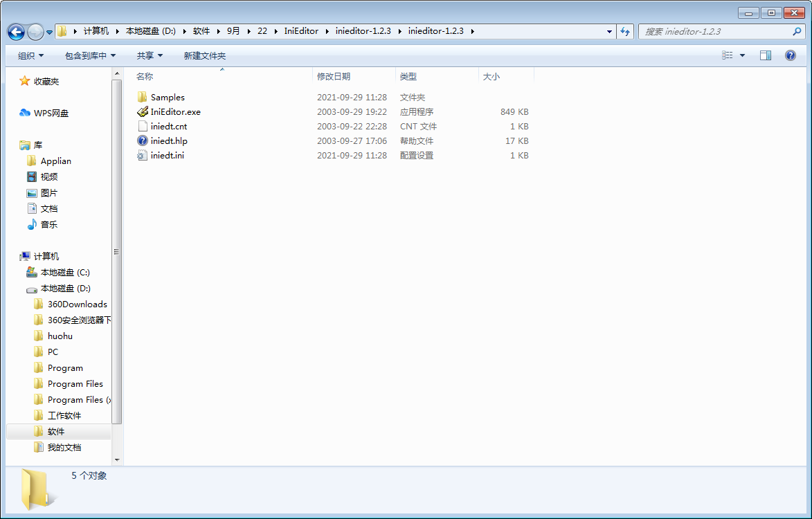812x519 pixels.
Task: Click the folder icon in address bar
Action: coord(62,32)
